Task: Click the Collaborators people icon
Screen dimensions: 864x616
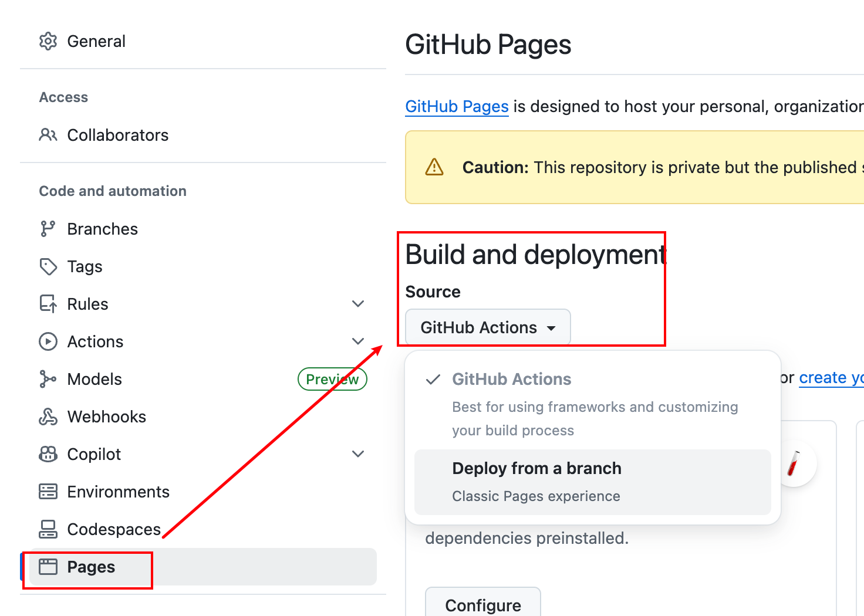Action: click(48, 135)
